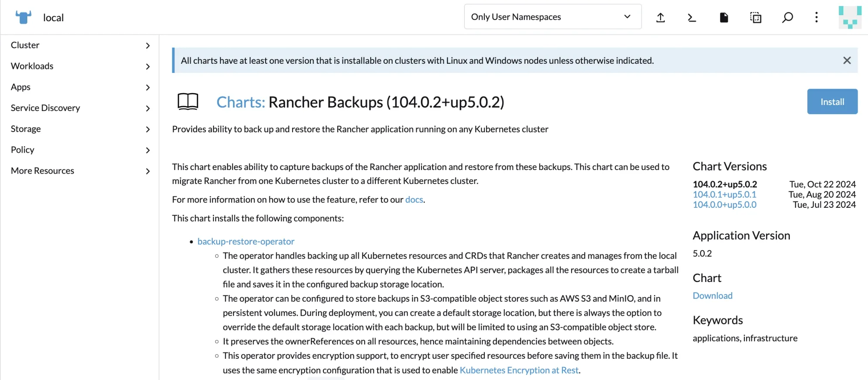Open the three-dot more options menu
The image size is (868, 380).
(x=816, y=17)
